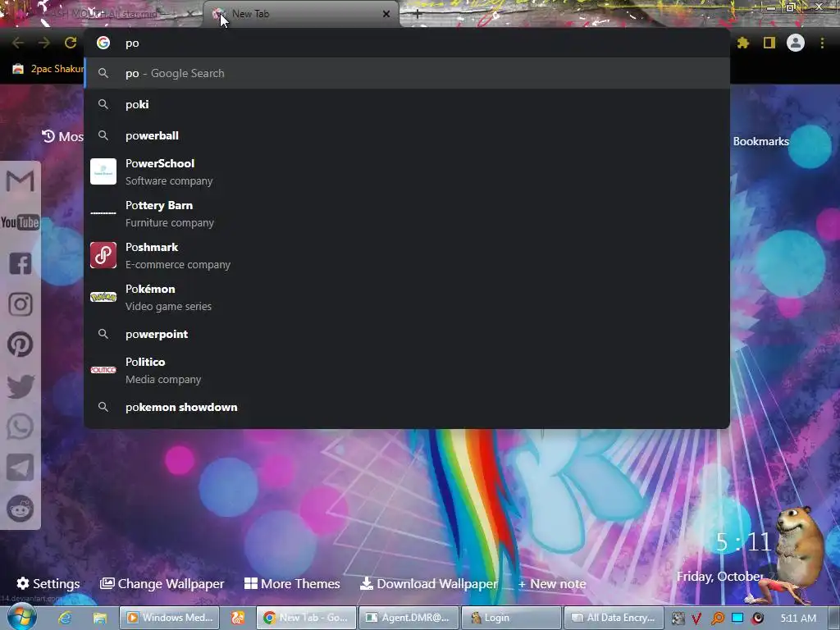
Task: Select the PowerSchool suggestion
Action: pyautogui.click(x=407, y=172)
